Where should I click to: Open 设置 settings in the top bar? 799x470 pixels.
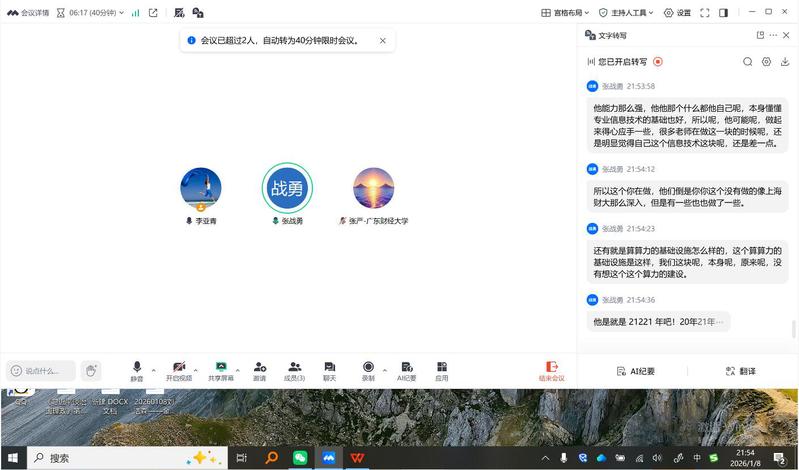678,13
